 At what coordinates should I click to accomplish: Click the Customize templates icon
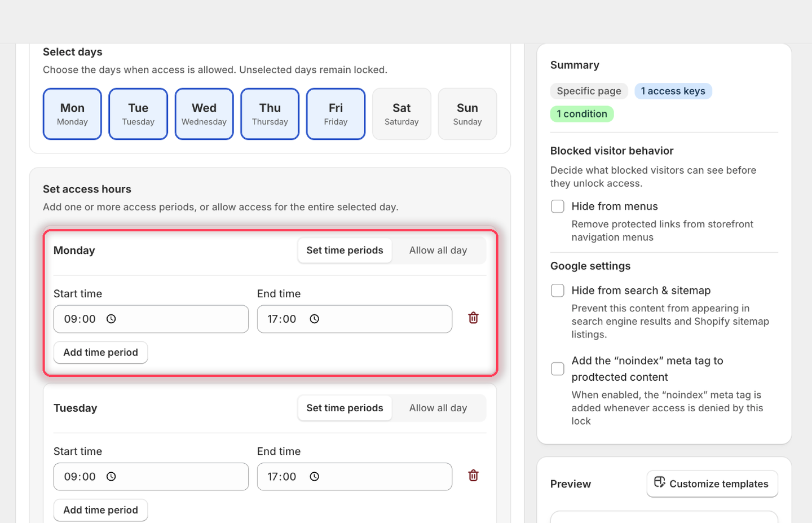(660, 482)
